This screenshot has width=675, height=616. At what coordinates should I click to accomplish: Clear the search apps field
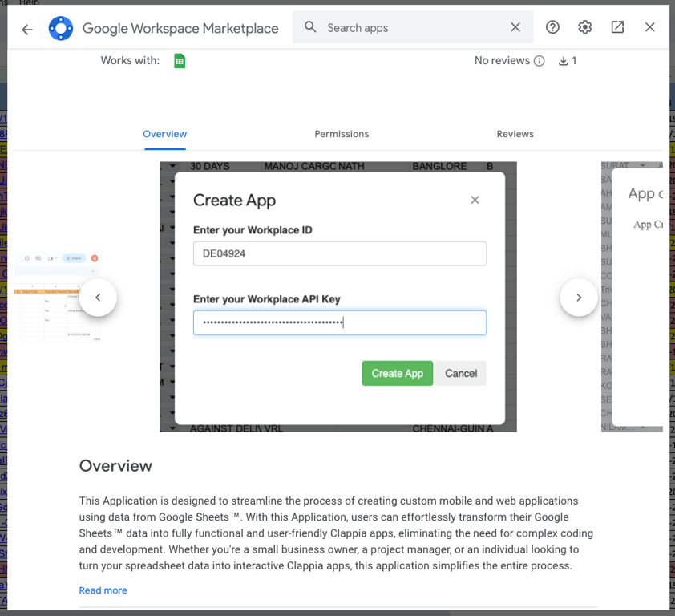click(515, 27)
